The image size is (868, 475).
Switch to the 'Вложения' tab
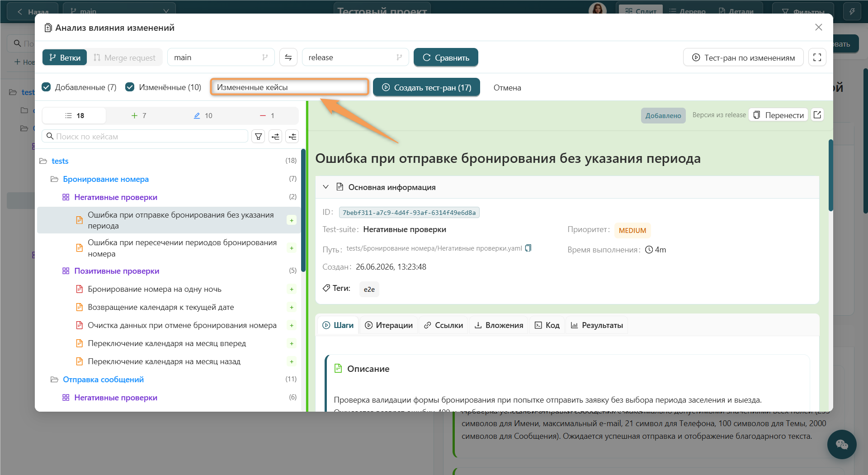[x=499, y=325]
